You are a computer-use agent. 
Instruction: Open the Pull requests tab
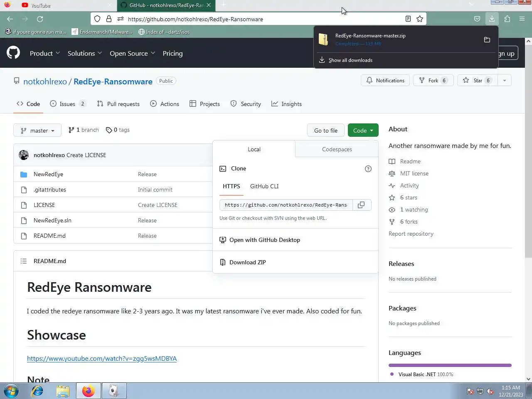[118, 104]
